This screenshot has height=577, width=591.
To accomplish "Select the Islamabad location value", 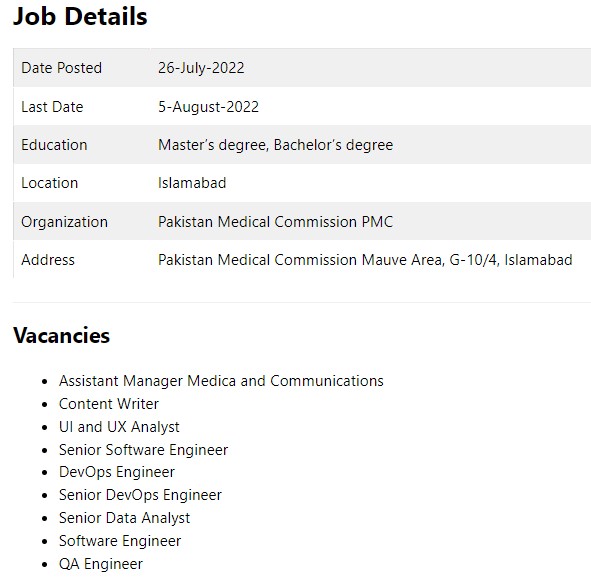I will coord(192,183).
